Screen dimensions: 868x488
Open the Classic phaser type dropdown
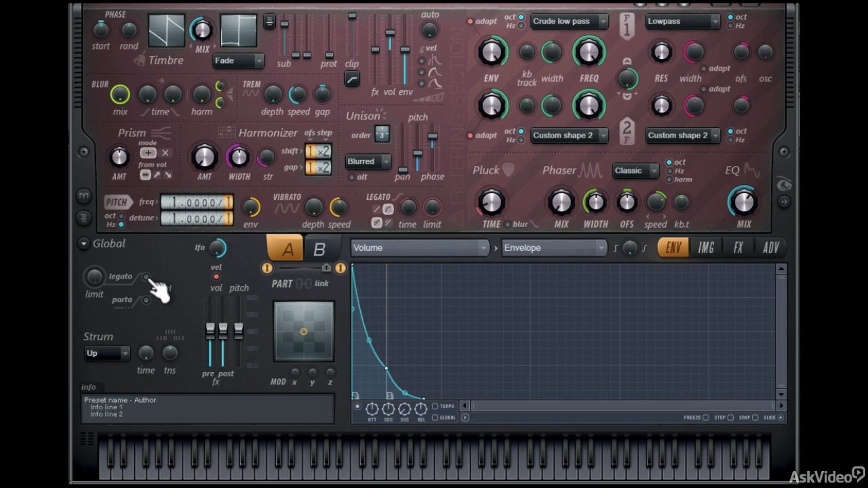point(635,170)
